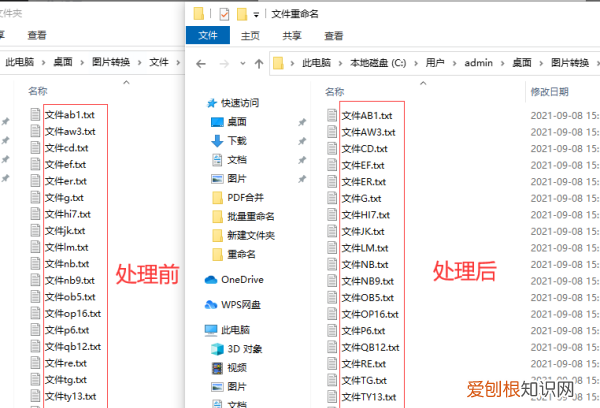The height and width of the screenshot is (408, 600).
Task: Open 视频 under 此电脑
Action: (x=237, y=368)
